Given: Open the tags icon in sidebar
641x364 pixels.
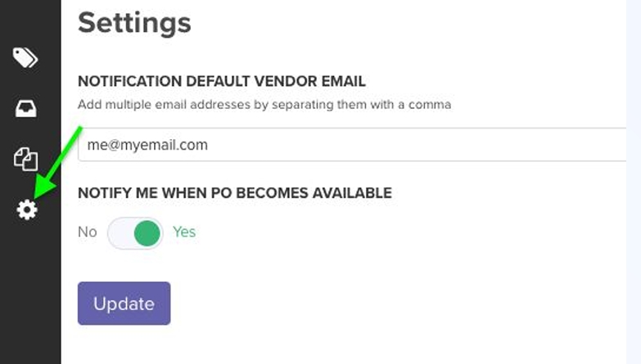Looking at the screenshot, I should click(x=25, y=57).
